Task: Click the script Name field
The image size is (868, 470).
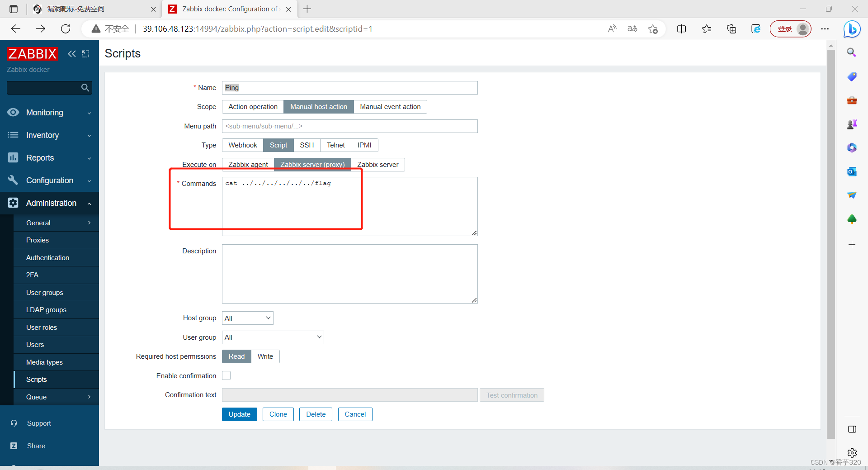Action: (x=349, y=88)
